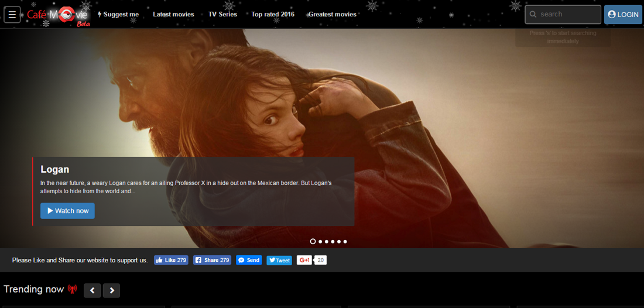Click the Logan description text
The image size is (644, 308).
pyautogui.click(x=186, y=187)
